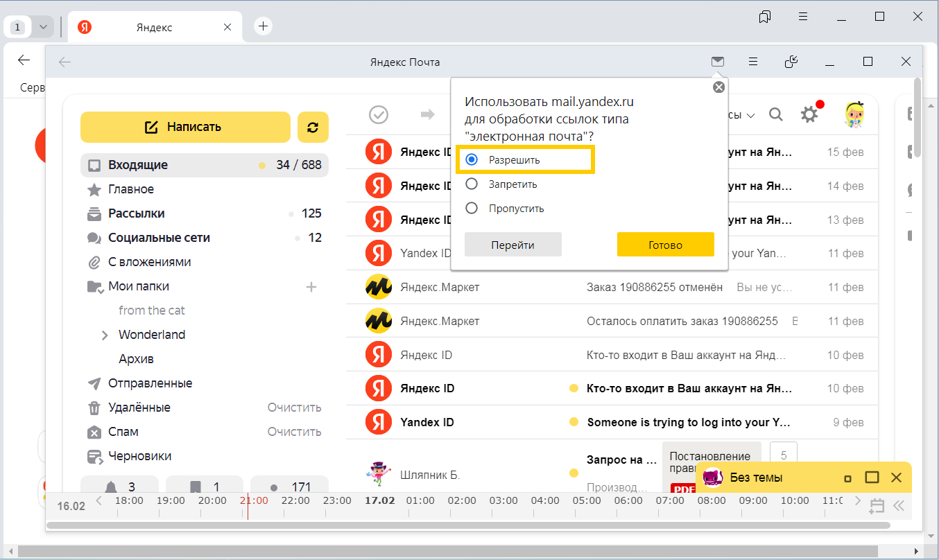Collapse the Мои папки folder group

click(95, 287)
